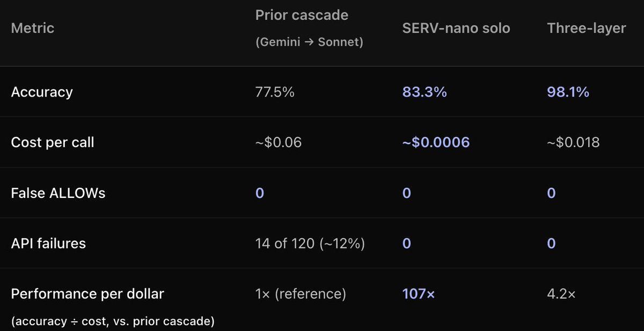Select the Cost per call row label
The height and width of the screenshot is (331, 644).
pyautogui.click(x=53, y=143)
